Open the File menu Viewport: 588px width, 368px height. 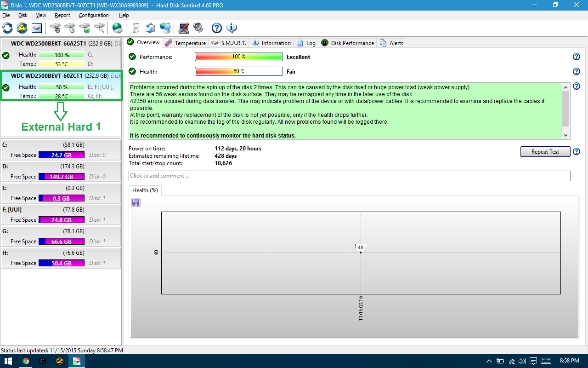pyautogui.click(x=6, y=15)
